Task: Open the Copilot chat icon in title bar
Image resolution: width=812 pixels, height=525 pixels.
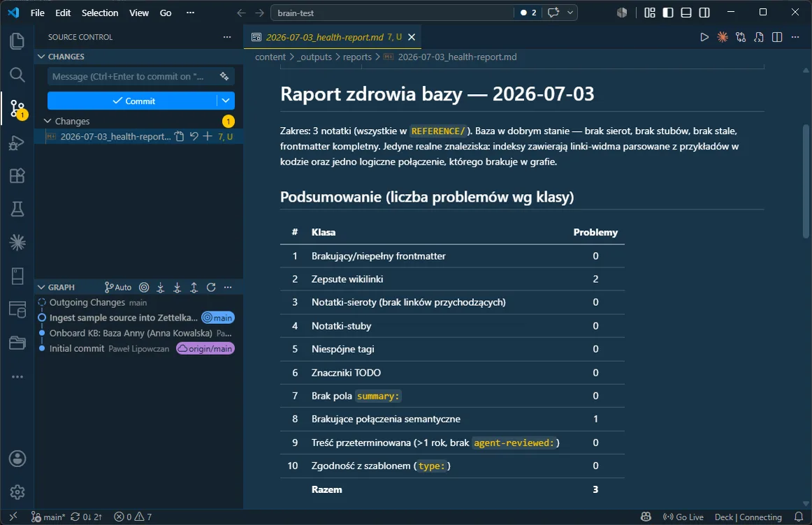Action: click(553, 13)
